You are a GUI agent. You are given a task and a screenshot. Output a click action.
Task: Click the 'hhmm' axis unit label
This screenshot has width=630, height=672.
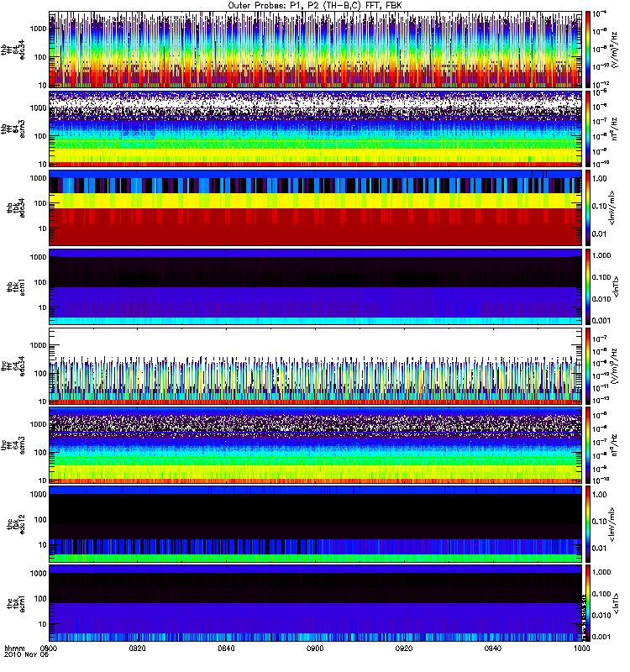tap(14, 648)
